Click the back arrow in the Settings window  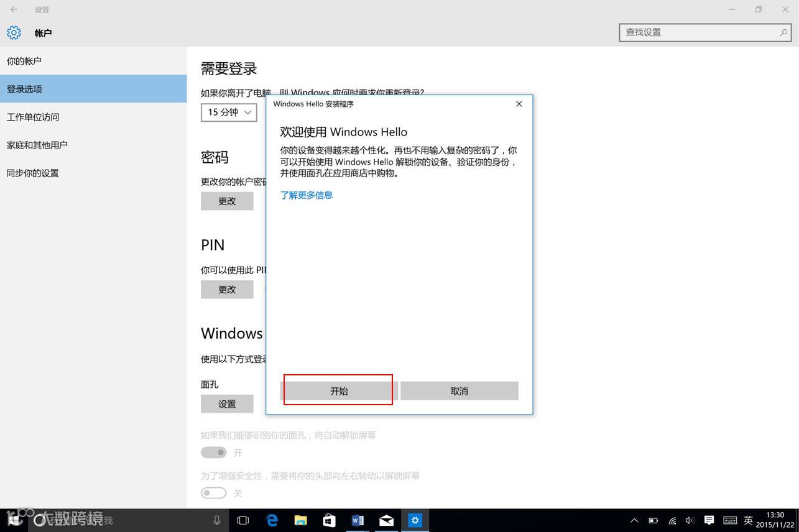click(14, 9)
